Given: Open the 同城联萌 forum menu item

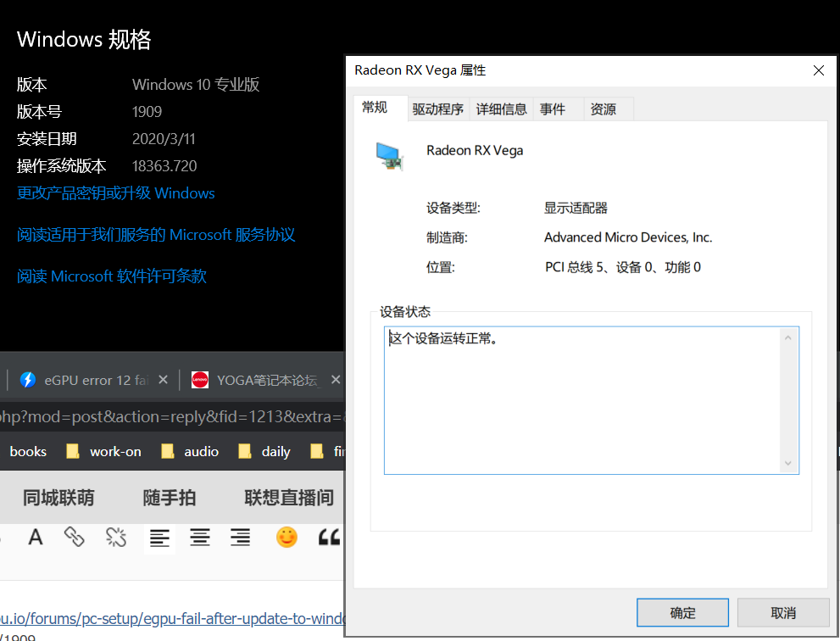Looking at the screenshot, I should click(x=58, y=498).
